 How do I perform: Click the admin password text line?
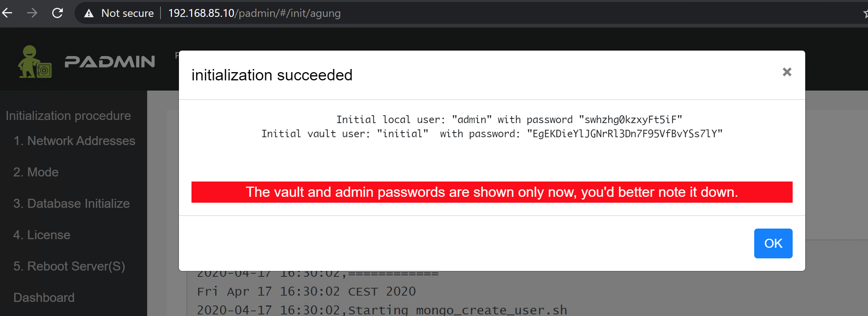coord(509,120)
